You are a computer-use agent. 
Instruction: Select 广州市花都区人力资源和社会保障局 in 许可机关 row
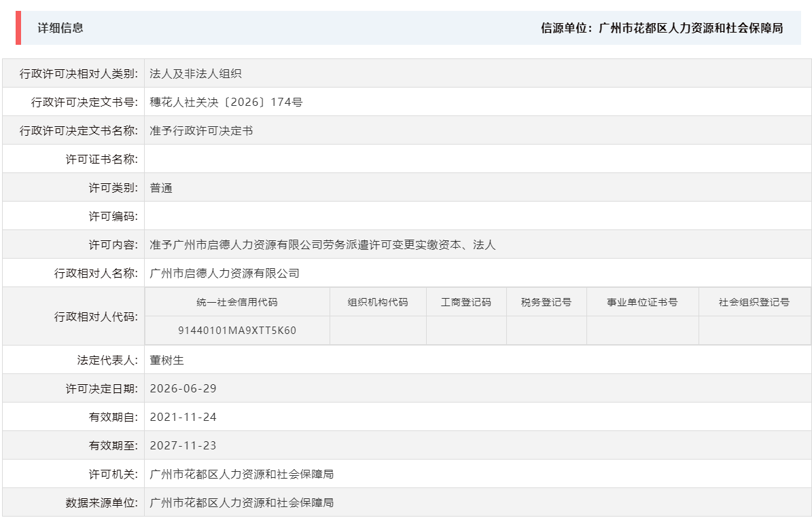coord(242,474)
